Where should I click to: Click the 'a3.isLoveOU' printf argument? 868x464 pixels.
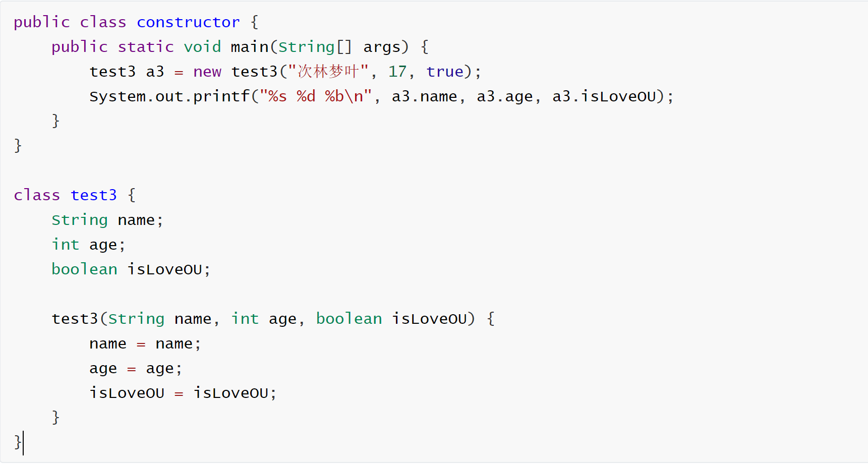click(x=604, y=96)
